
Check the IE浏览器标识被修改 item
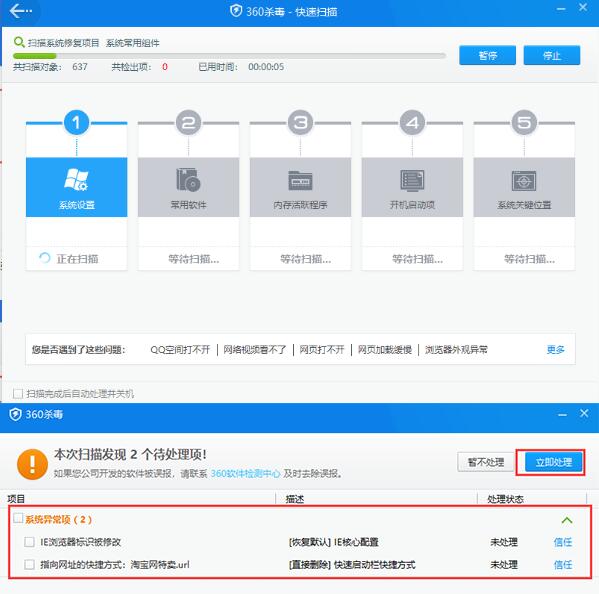(29, 542)
